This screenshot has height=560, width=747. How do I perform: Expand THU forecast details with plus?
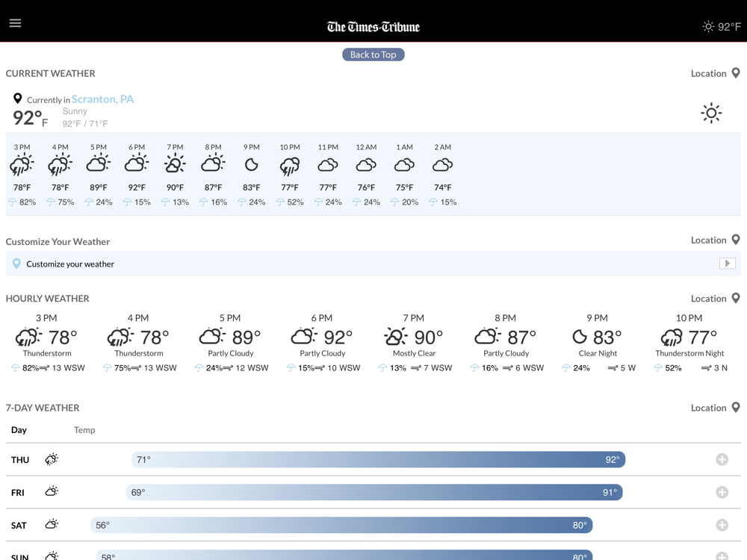click(x=722, y=459)
